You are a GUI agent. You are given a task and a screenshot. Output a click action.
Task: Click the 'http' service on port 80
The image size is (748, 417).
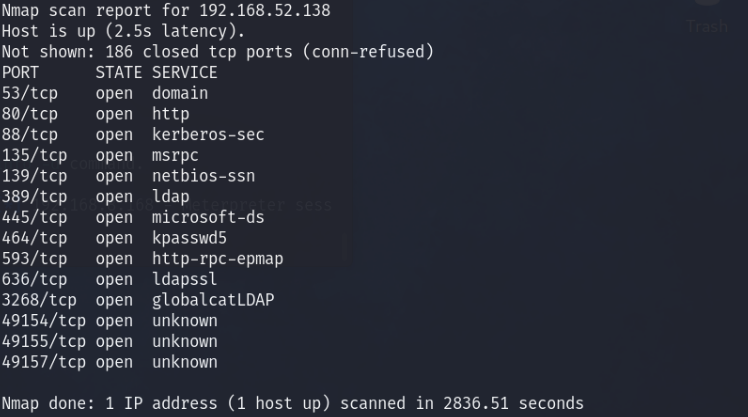pyautogui.click(x=169, y=114)
